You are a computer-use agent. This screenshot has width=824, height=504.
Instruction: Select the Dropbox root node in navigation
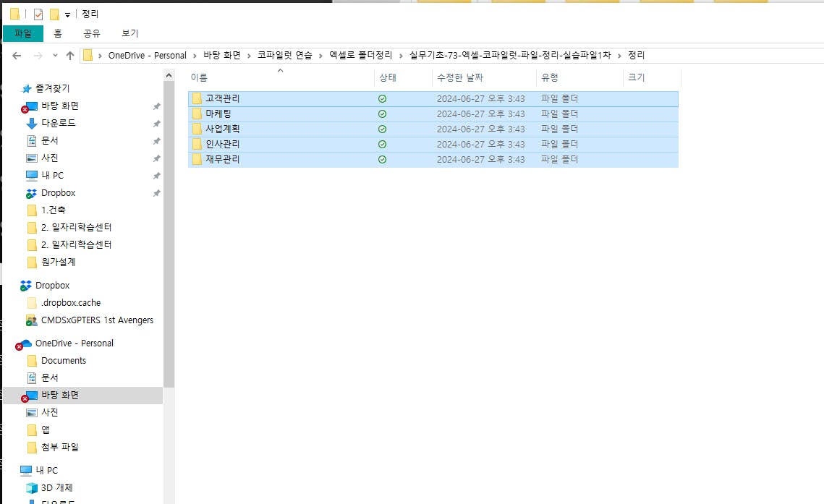[52, 285]
